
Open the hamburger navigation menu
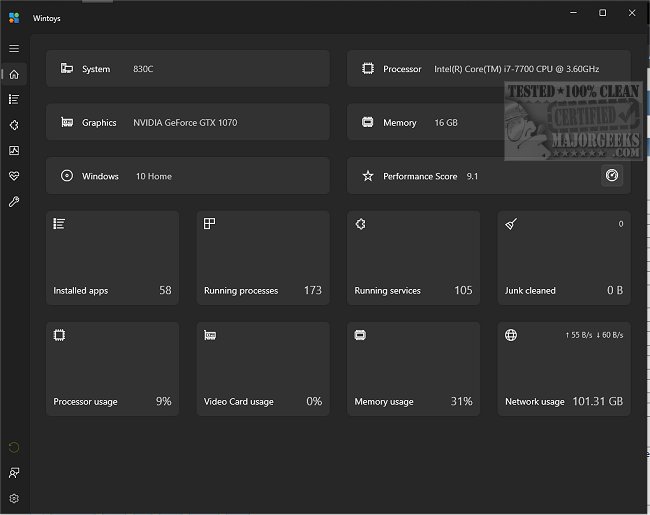click(14, 49)
